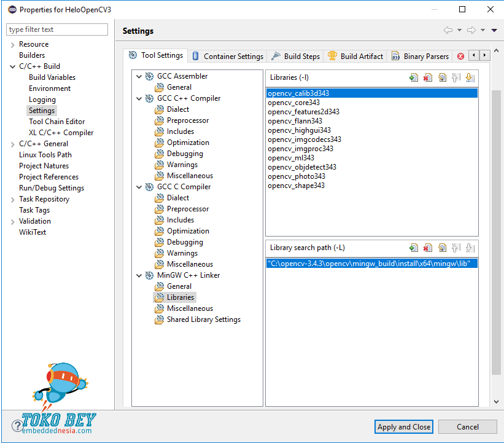Delete the selected entry in Libraries (-l)
Viewport: 504px width, 443px height.
[x=428, y=77]
